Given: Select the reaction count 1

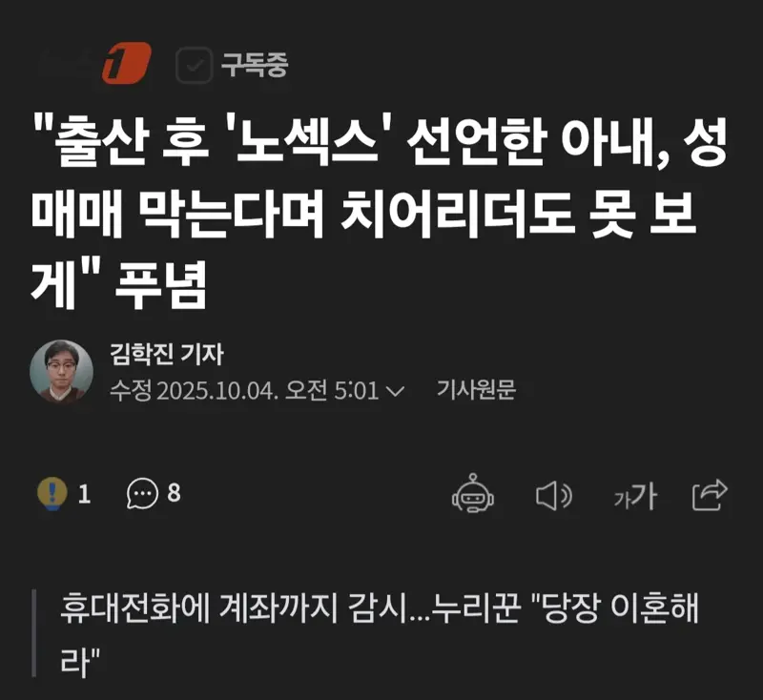Looking at the screenshot, I should pyautogui.click(x=84, y=494).
